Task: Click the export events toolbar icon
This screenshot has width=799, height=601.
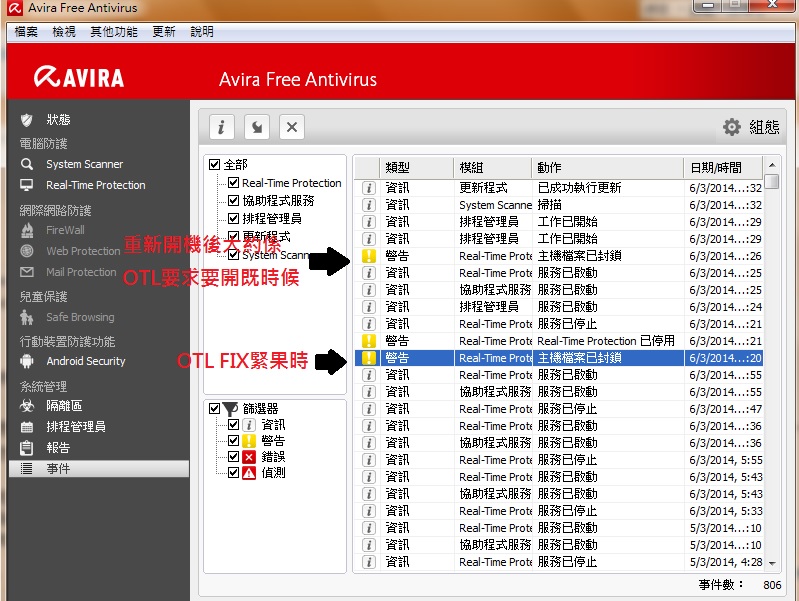Action: 257,127
